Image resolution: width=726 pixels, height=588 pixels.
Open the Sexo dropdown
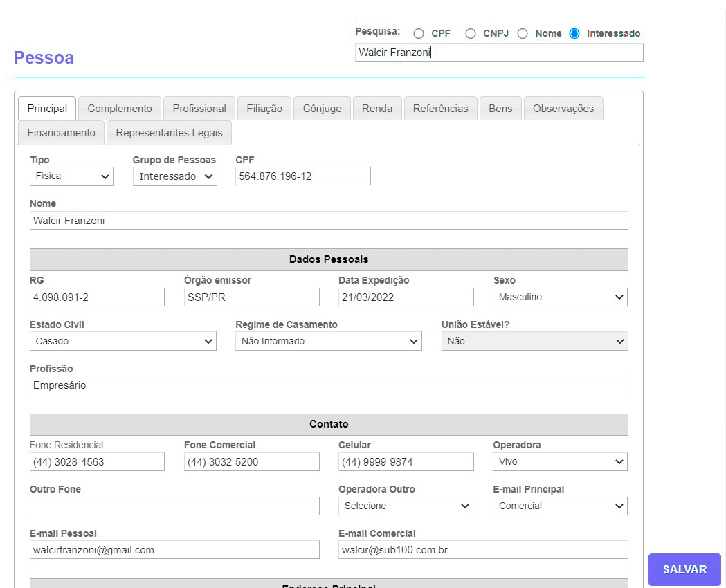(x=560, y=297)
